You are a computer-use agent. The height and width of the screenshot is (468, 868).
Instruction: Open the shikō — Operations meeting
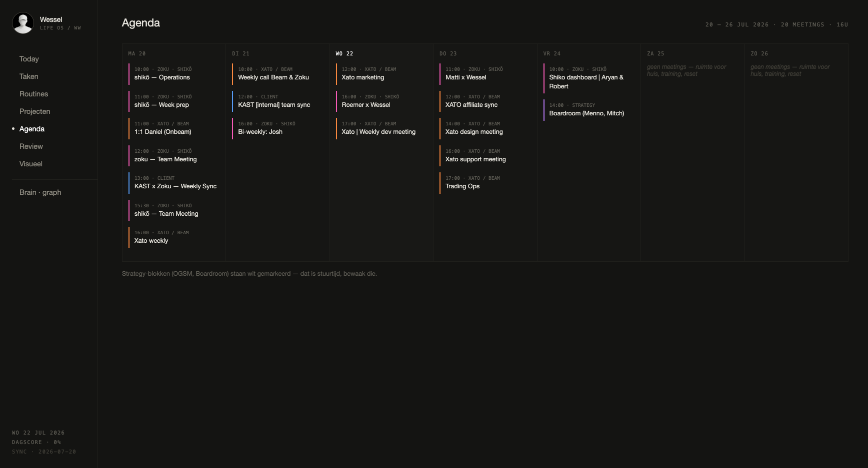[x=173, y=73]
